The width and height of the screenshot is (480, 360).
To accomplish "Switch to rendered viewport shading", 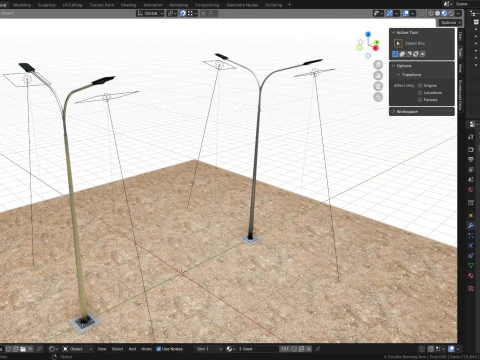I will (451, 13).
